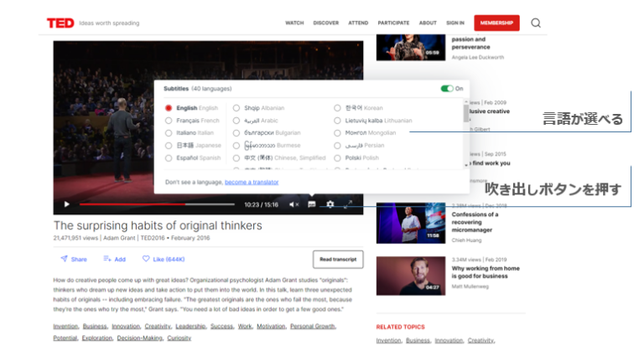Select Français French radio button
Image resolution: width=644 pixels, height=361 pixels.
coord(169,121)
